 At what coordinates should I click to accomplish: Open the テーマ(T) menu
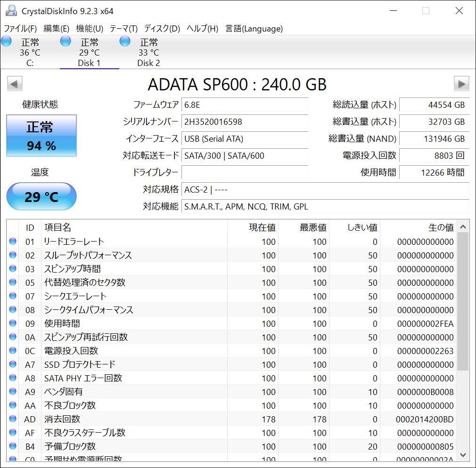(x=123, y=29)
